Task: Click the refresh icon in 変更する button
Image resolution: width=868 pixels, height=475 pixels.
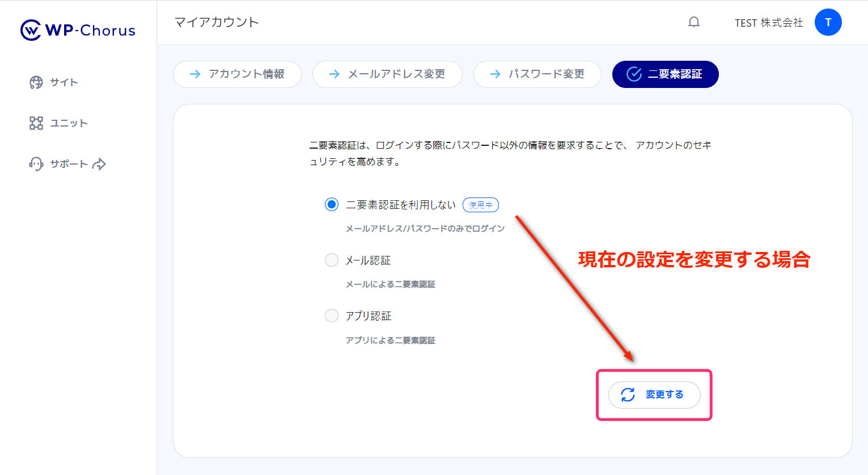Action: point(628,394)
